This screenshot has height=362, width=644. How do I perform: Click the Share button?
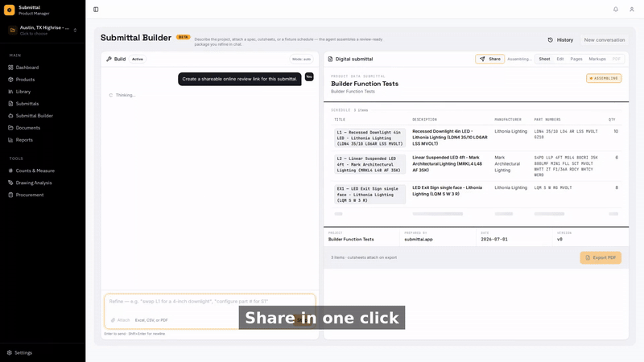[x=490, y=59]
